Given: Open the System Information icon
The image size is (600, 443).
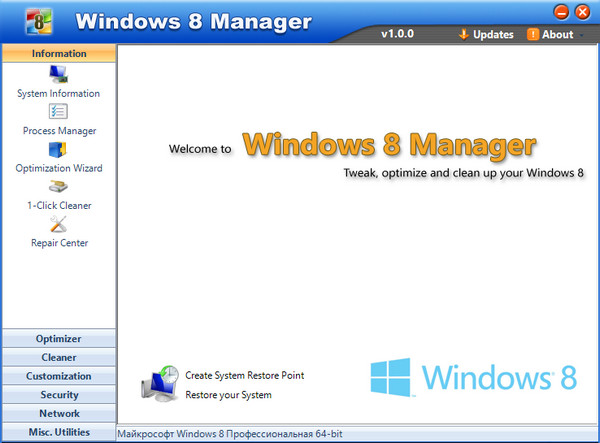Looking at the screenshot, I should [58, 74].
